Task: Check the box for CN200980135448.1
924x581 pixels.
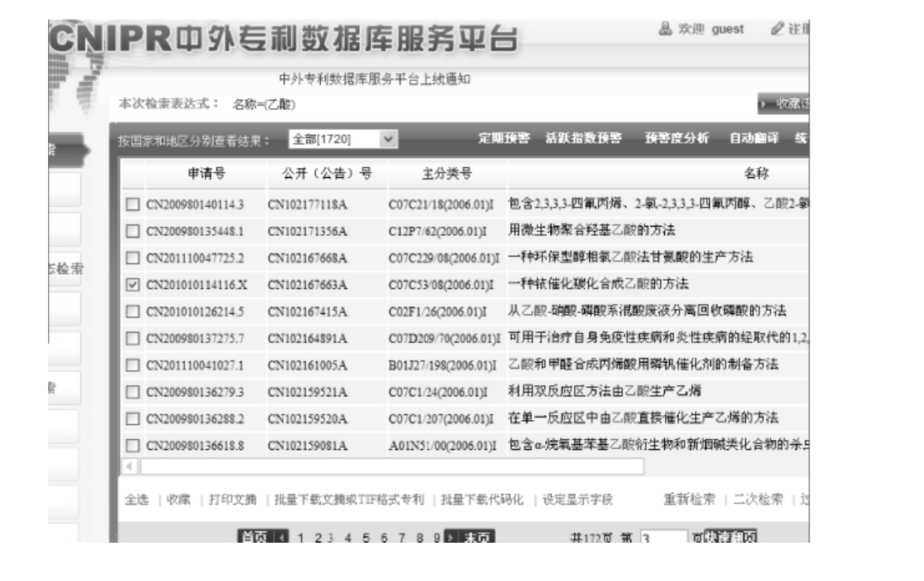Action: coord(133,232)
